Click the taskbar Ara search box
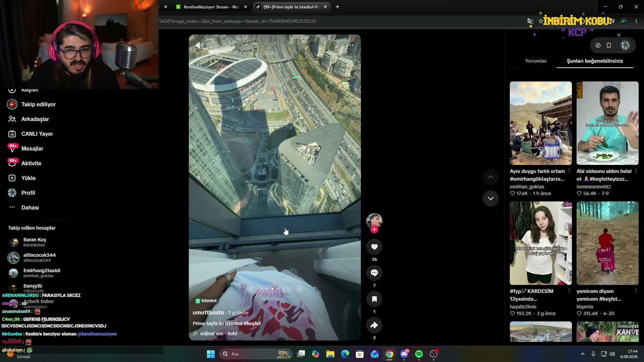 256,354
